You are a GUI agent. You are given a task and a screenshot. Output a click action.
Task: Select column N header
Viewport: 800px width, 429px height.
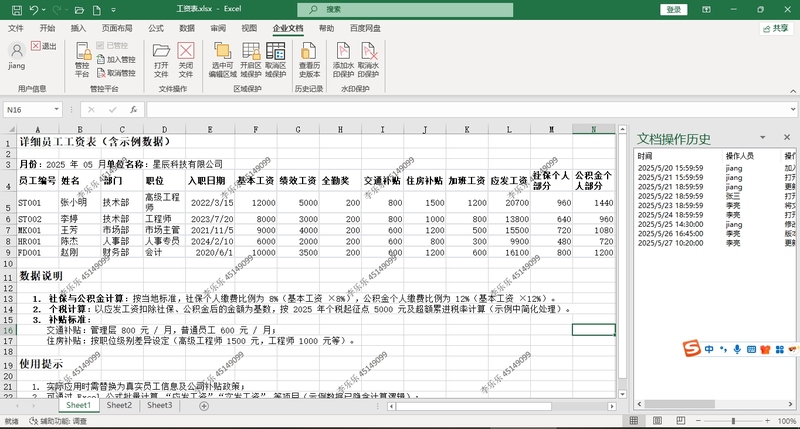593,130
